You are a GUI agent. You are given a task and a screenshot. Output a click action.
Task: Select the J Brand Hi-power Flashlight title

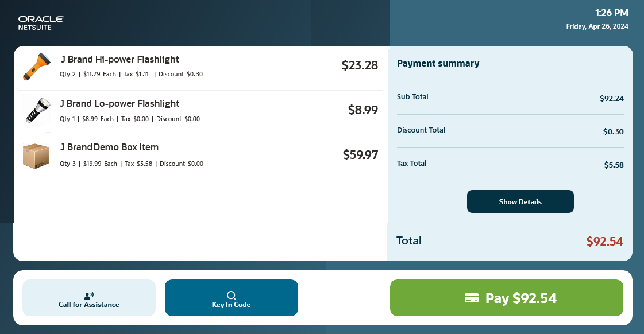(119, 60)
